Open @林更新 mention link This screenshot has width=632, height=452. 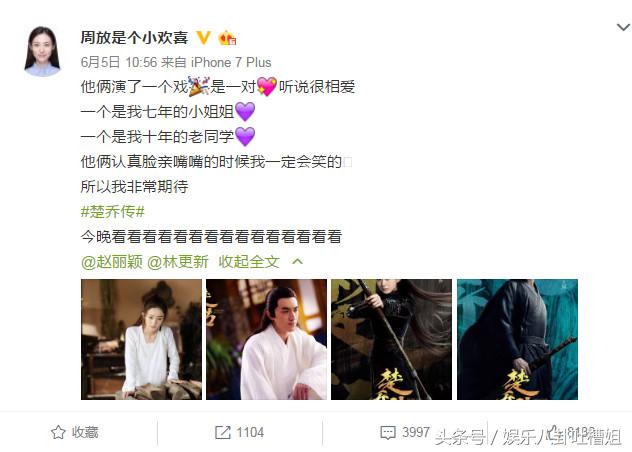(x=178, y=262)
